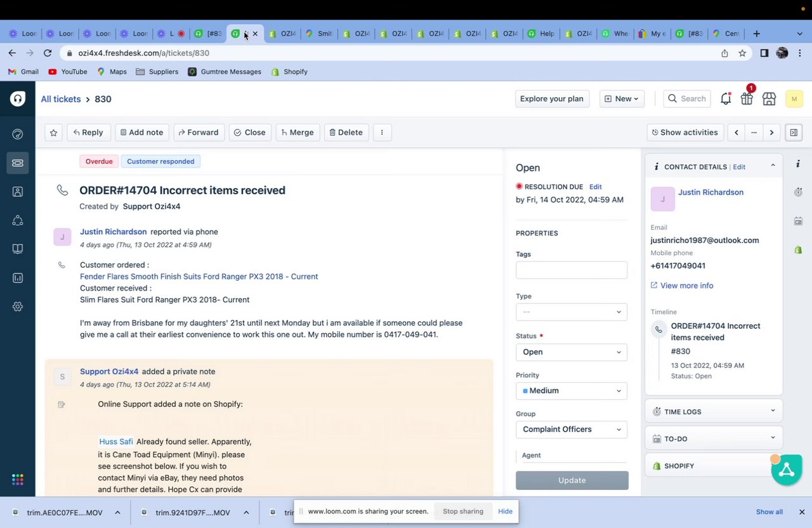Image resolution: width=812 pixels, height=528 pixels.
Task: Click the browser address bar
Action: tap(393, 53)
